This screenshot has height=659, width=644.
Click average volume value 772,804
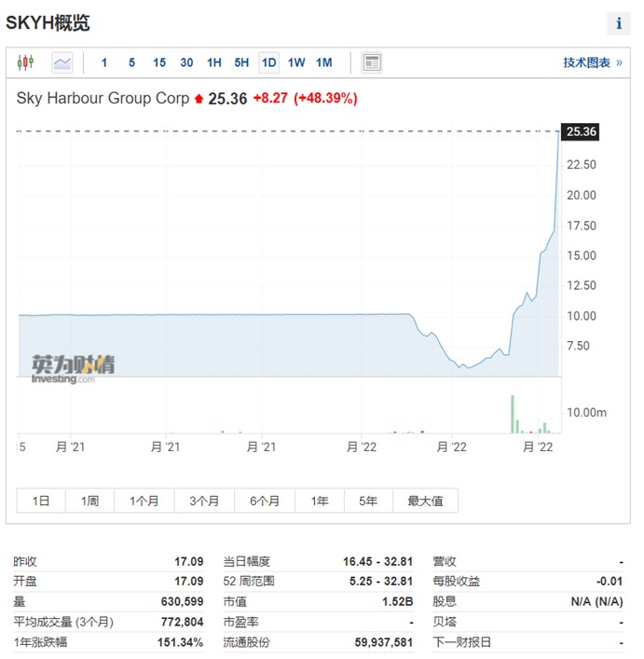click(x=182, y=622)
